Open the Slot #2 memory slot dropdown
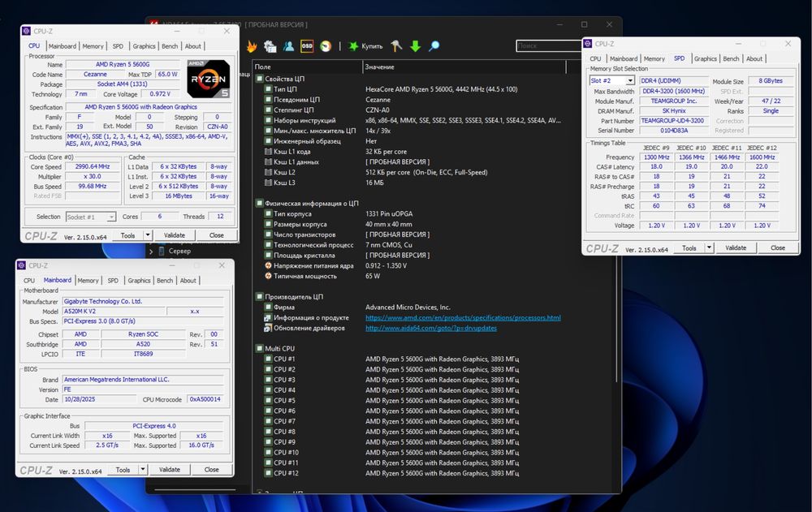 (630, 81)
